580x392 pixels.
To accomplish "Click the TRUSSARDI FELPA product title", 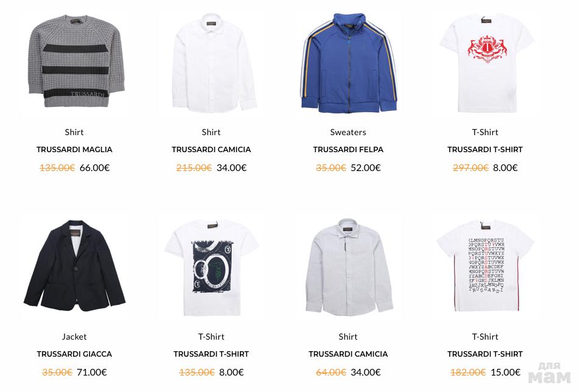I will point(348,150).
